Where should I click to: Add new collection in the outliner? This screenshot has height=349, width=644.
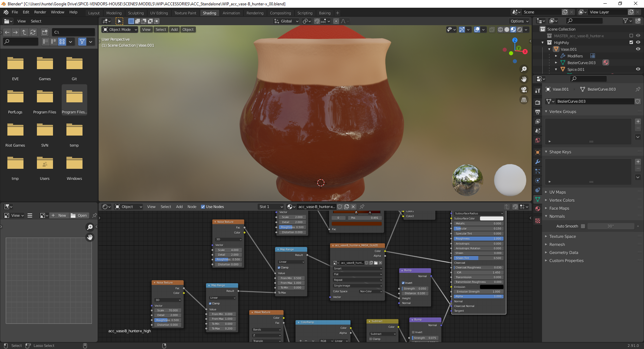click(x=638, y=21)
